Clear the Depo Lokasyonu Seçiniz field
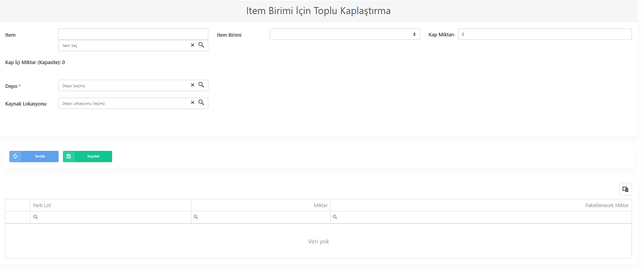This screenshot has width=644, height=272. [192, 103]
